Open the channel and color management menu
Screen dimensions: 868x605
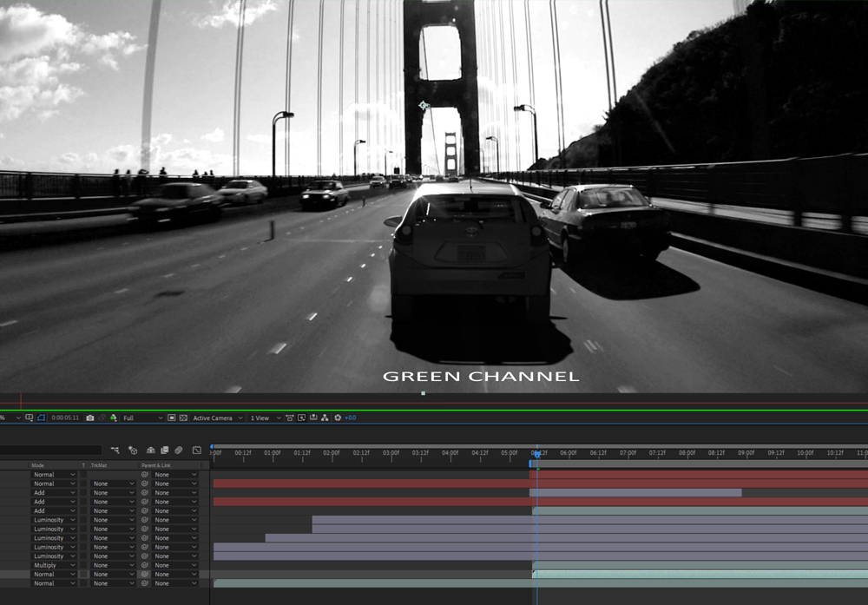(x=113, y=418)
